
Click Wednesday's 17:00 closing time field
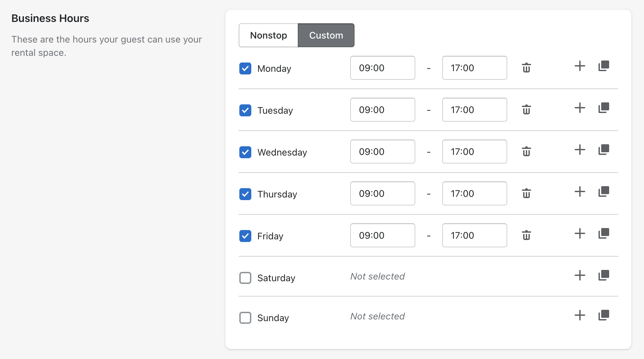474,152
